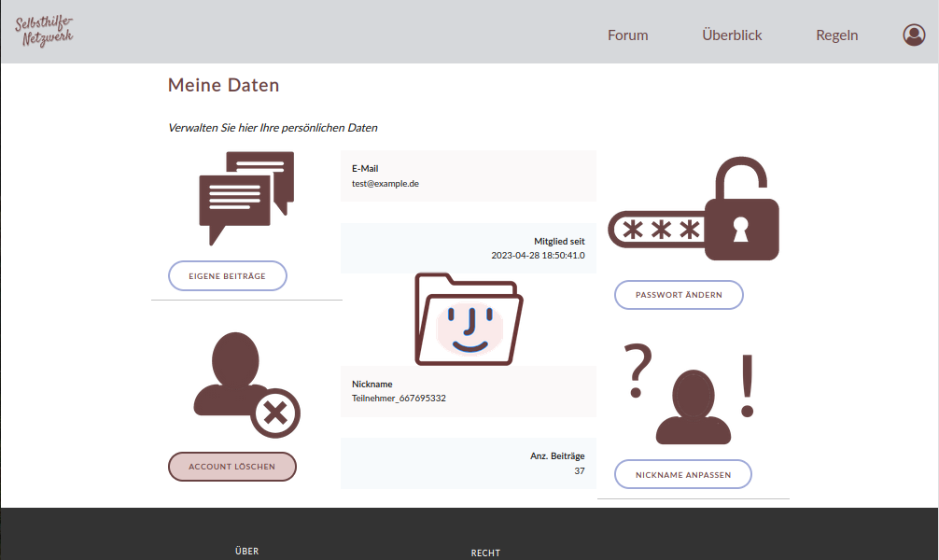This screenshot has width=939, height=560.
Task: Click the Über footer heading
Action: click(x=246, y=552)
